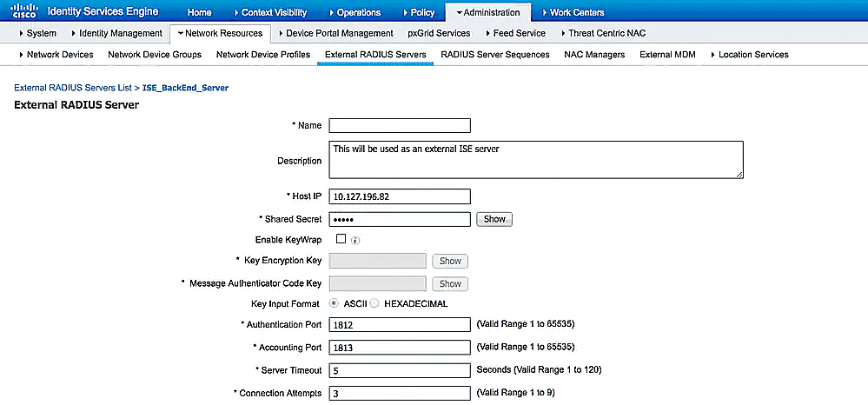The height and width of the screenshot is (405, 868).
Task: Click into the Description text area
Action: (x=536, y=160)
